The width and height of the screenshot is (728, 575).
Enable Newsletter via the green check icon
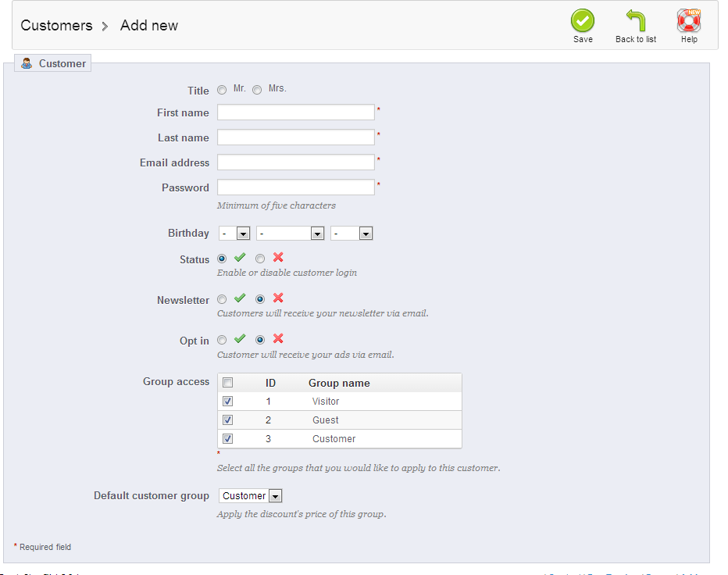pyautogui.click(x=239, y=298)
